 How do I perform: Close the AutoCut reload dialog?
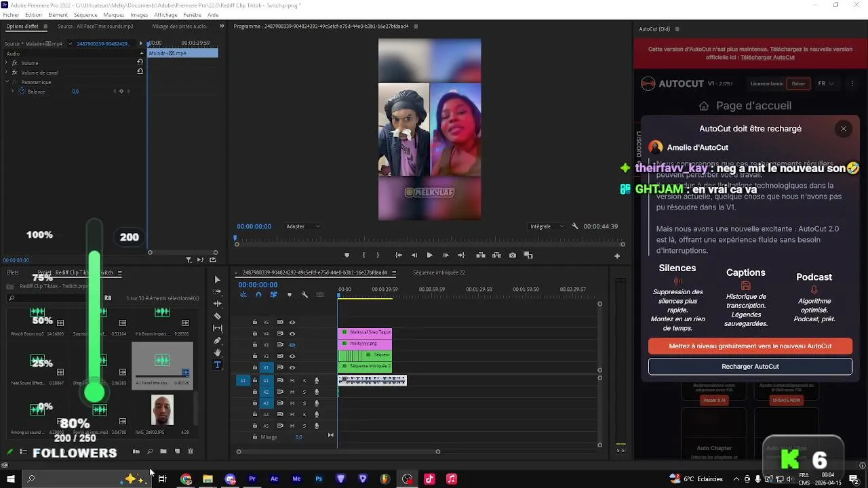click(x=844, y=129)
